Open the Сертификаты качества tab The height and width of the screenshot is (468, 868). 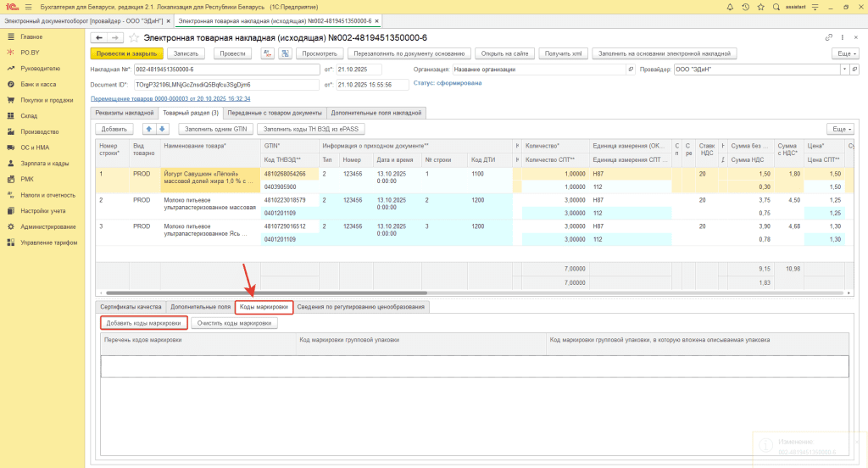131,307
